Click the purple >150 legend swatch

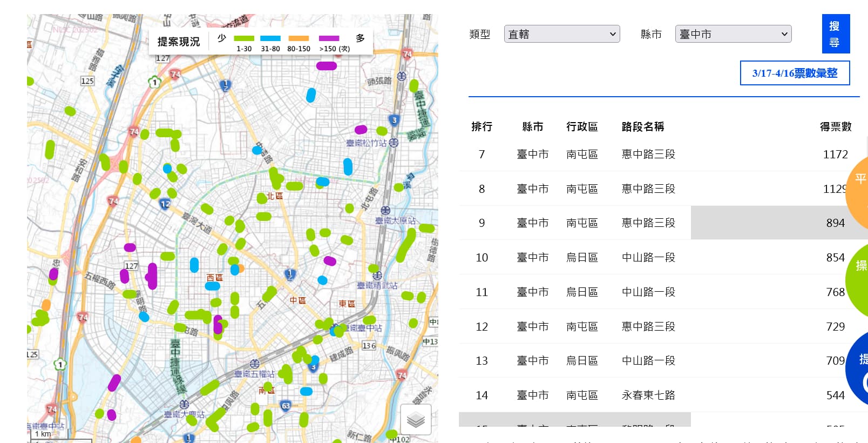[329, 38]
